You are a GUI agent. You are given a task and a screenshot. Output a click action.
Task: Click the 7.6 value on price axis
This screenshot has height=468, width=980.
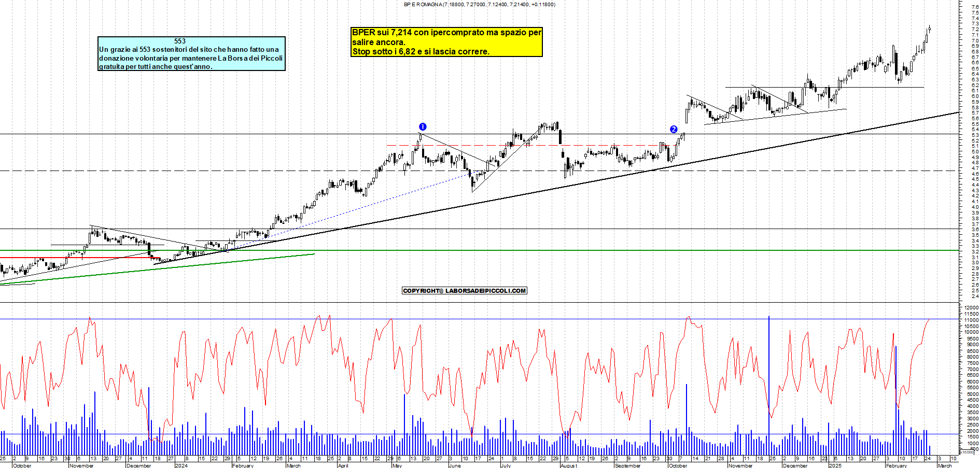pyautogui.click(x=975, y=7)
